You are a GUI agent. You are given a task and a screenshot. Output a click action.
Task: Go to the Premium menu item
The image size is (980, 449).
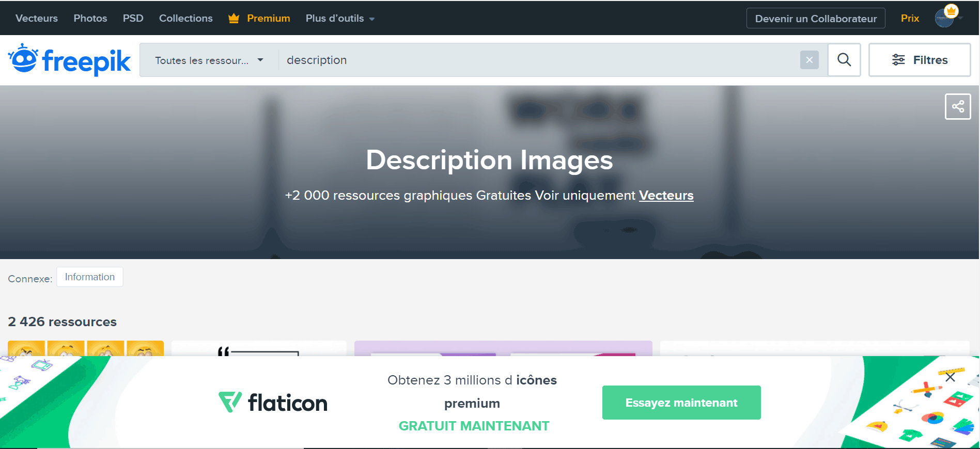[269, 18]
